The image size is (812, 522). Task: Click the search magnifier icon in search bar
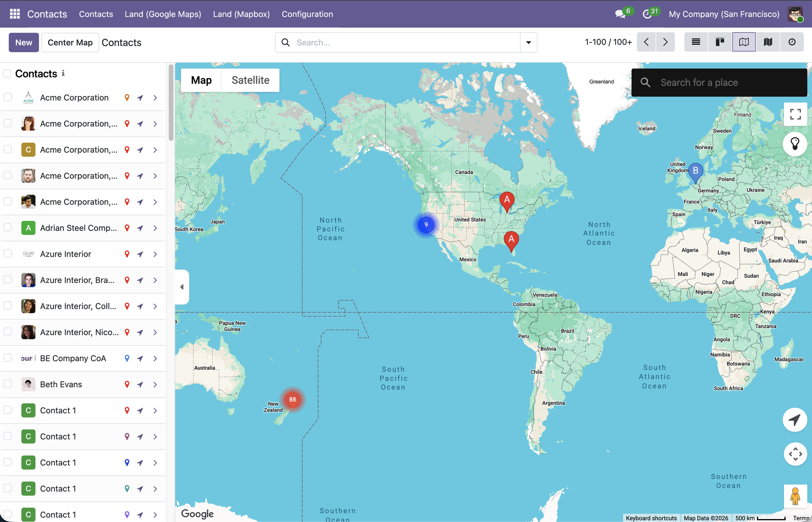tap(285, 42)
